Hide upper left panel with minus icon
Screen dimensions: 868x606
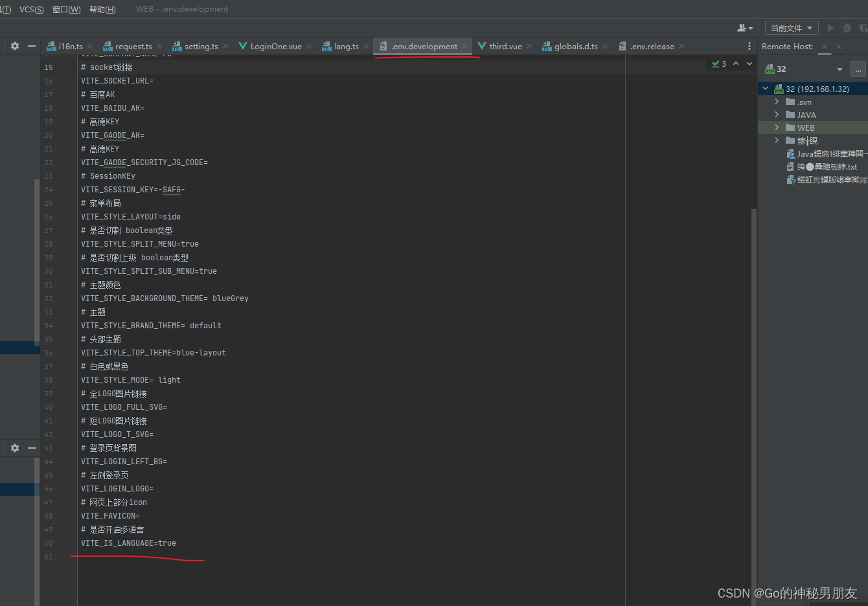click(x=31, y=46)
